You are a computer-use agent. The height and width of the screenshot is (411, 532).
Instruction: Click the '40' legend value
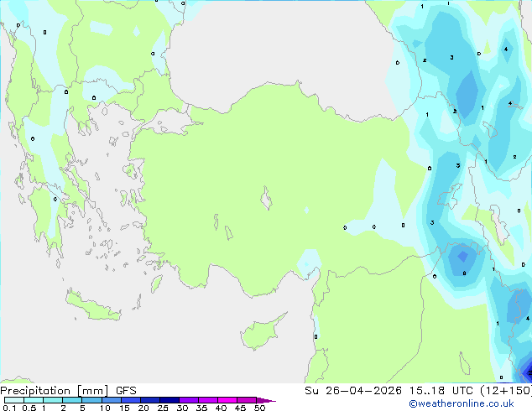221,408
